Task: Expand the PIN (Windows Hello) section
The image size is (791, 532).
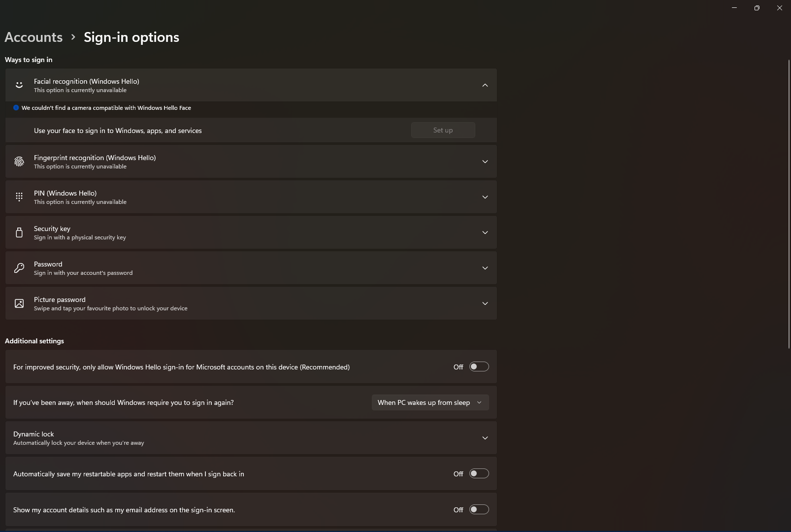Action: (485, 197)
